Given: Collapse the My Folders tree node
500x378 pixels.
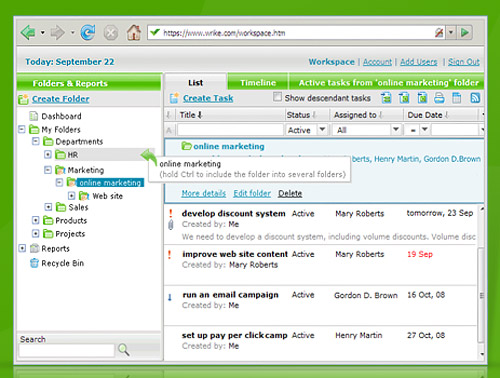Looking at the screenshot, I should (x=22, y=129).
